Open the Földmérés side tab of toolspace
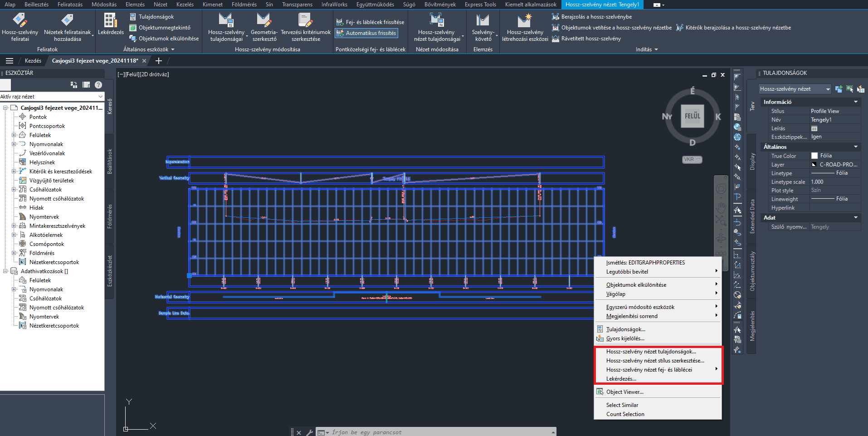This screenshot has width=868, height=436. pos(109,216)
